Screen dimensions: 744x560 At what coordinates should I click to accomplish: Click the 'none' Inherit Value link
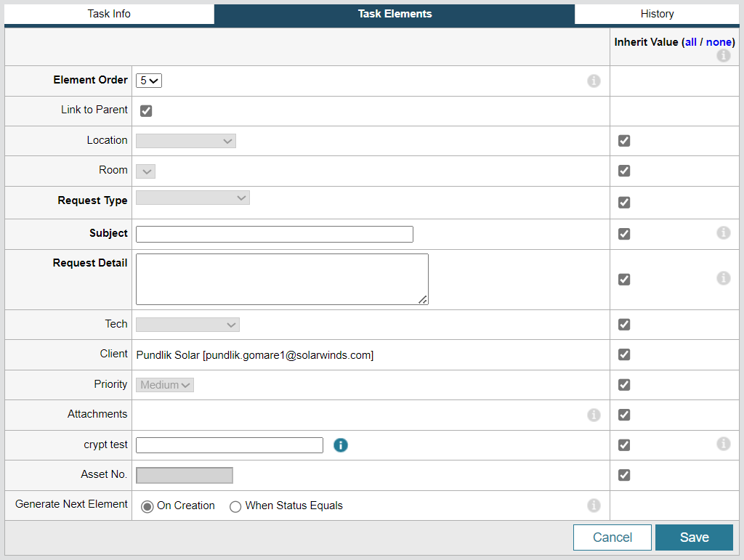point(719,42)
